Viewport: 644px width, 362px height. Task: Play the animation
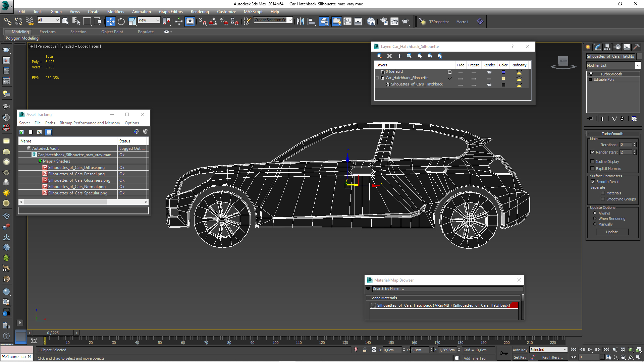(590, 350)
